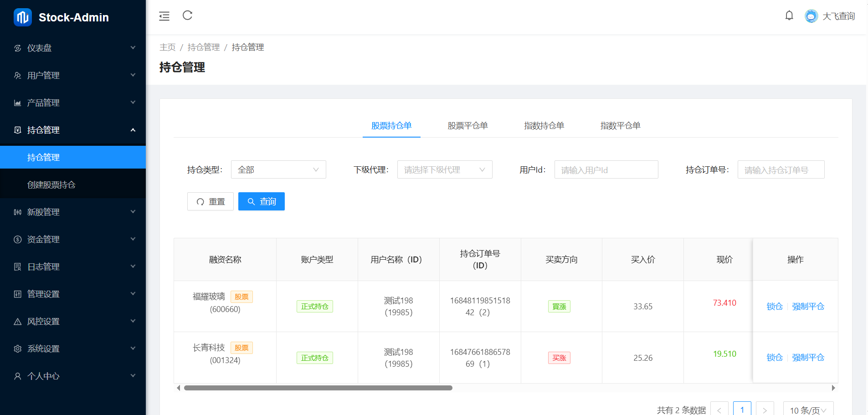This screenshot has height=415, width=868.
Task: Click the 用户Id input field
Action: 606,170
